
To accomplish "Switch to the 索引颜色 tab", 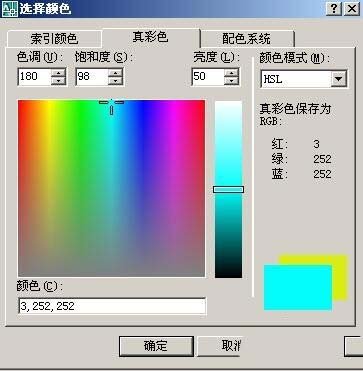I will 54,39.
